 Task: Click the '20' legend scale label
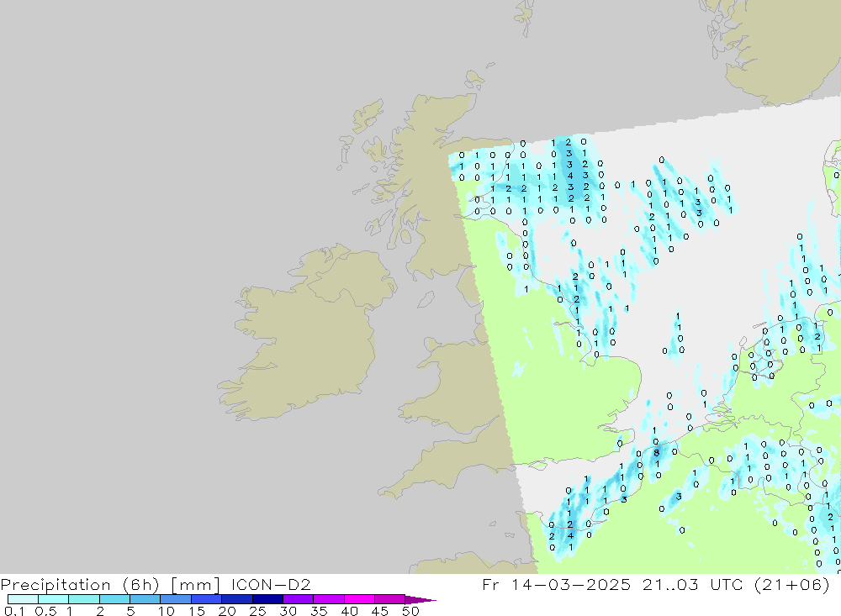coord(227,611)
